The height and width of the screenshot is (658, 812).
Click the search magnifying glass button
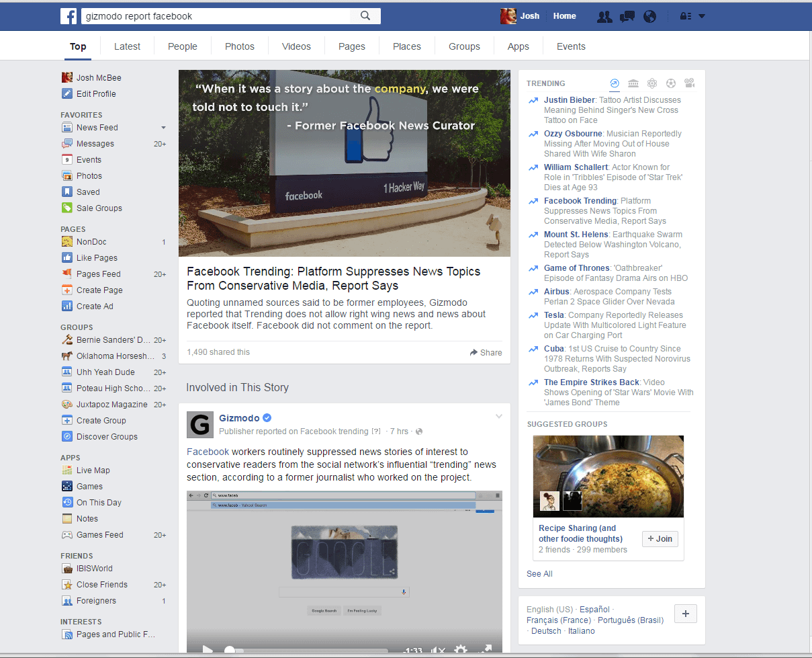coord(365,16)
